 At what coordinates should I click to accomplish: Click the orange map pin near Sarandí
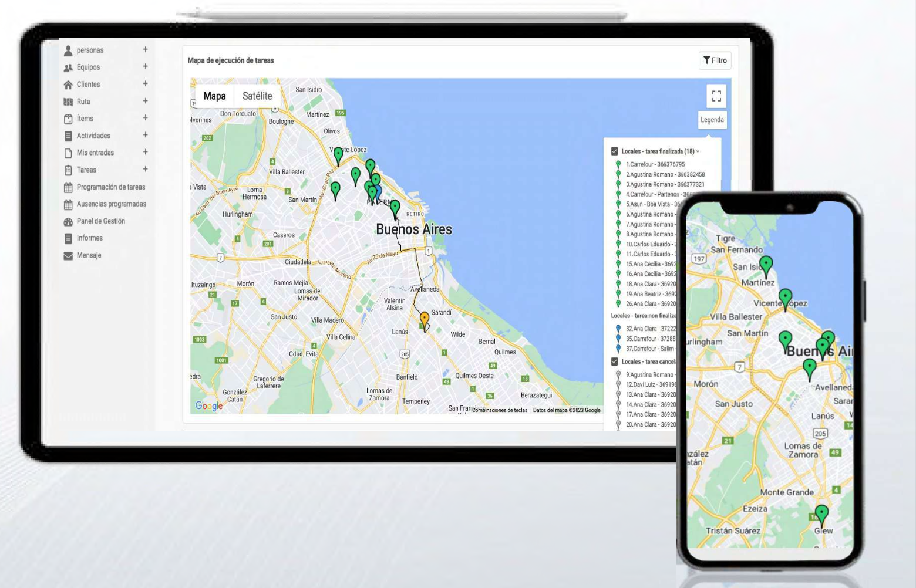pos(425,320)
